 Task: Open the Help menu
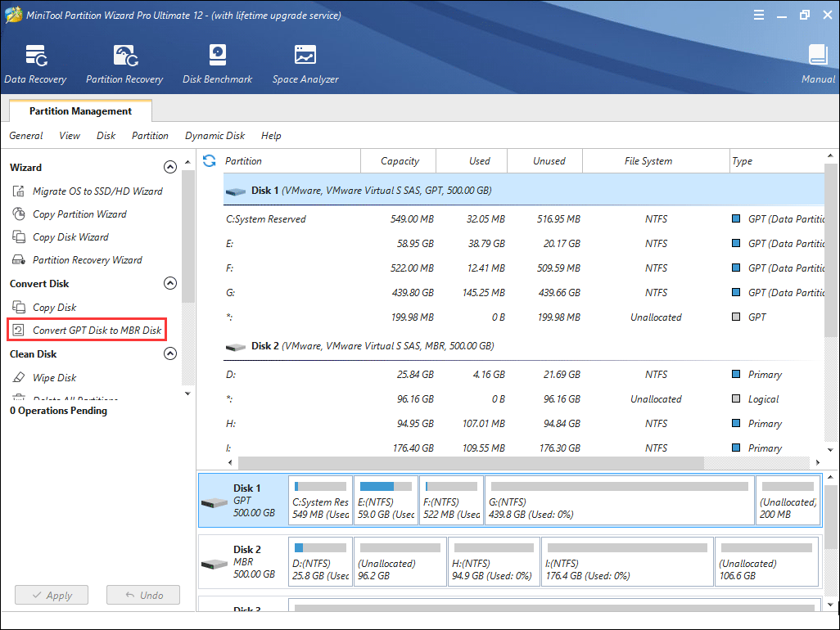(271, 136)
